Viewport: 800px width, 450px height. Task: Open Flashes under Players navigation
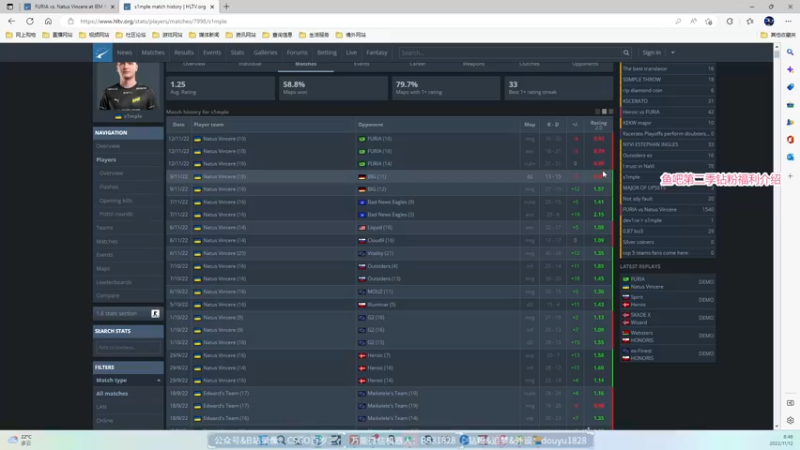[x=109, y=187]
